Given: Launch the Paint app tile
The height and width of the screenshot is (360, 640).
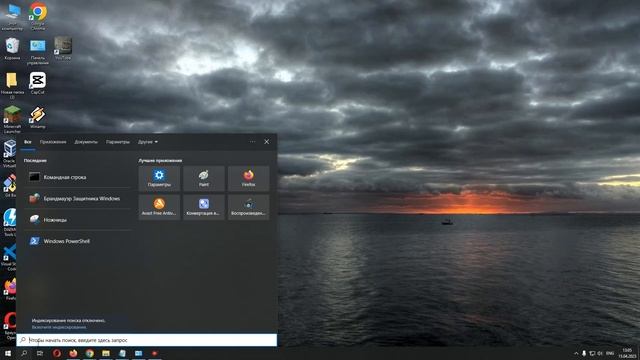Looking at the screenshot, I should pyautogui.click(x=204, y=178).
